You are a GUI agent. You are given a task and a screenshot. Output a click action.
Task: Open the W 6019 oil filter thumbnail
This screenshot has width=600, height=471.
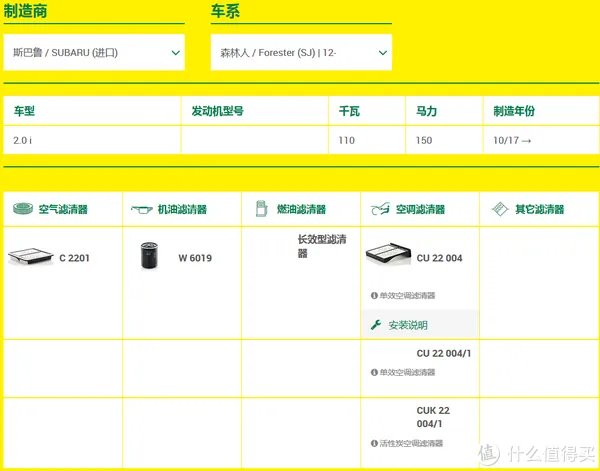click(149, 255)
